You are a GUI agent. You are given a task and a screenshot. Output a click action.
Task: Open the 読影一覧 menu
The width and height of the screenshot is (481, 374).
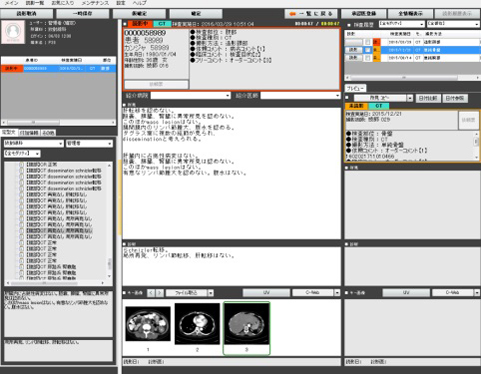click(x=35, y=3)
